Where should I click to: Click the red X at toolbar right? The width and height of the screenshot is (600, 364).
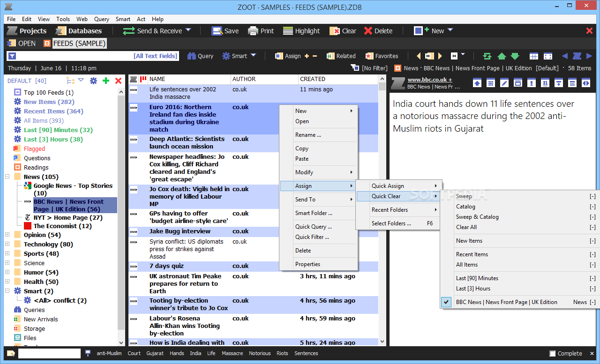[589, 31]
